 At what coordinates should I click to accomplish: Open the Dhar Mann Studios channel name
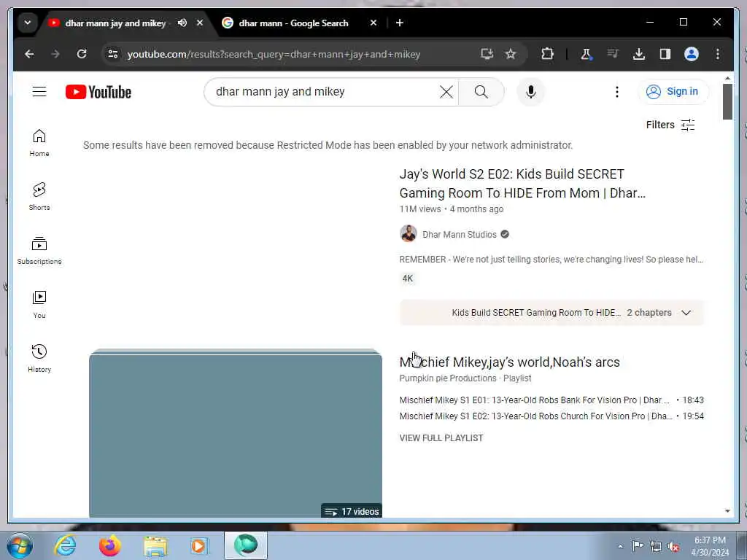click(x=460, y=234)
